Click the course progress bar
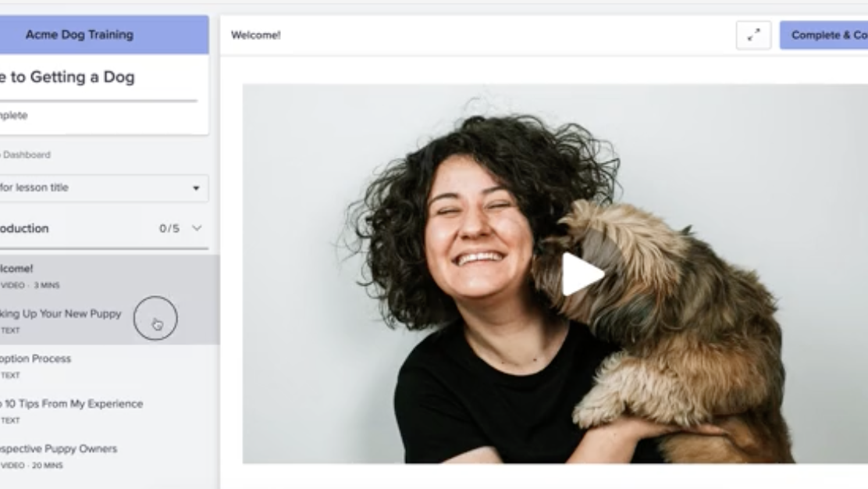Image resolution: width=868 pixels, height=489 pixels. tap(98, 100)
